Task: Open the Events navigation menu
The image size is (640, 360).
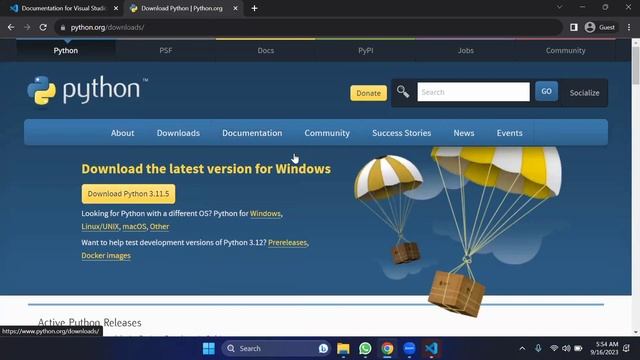Action: pyautogui.click(x=509, y=133)
